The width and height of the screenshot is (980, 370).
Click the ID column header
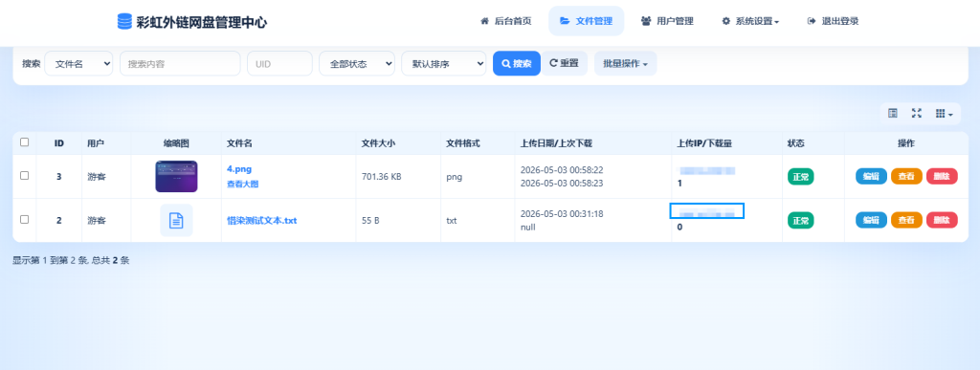[59, 143]
